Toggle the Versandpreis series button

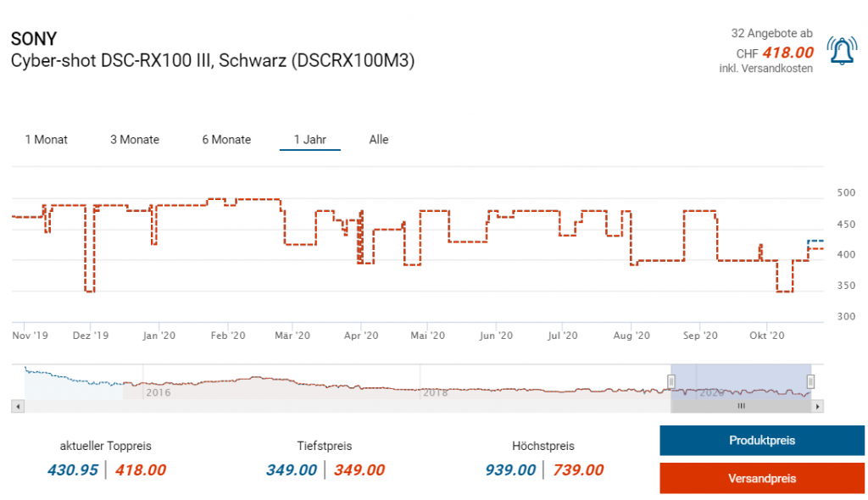tap(762, 479)
